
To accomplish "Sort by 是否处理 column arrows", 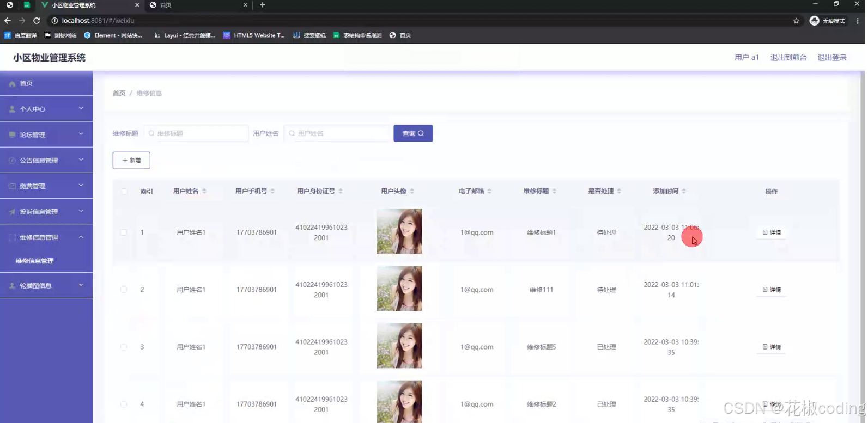I will tap(619, 191).
